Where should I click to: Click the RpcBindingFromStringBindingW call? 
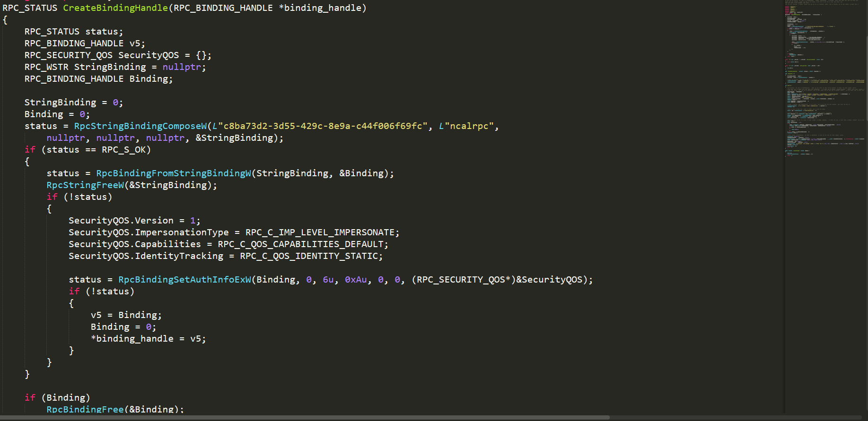[x=174, y=173]
